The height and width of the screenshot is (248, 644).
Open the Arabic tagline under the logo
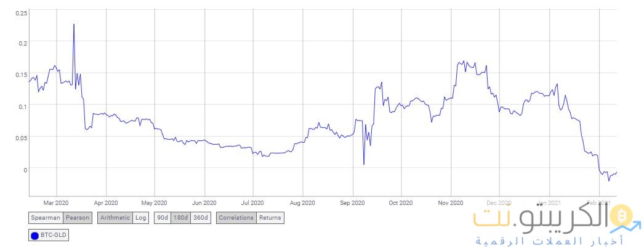coord(542,241)
